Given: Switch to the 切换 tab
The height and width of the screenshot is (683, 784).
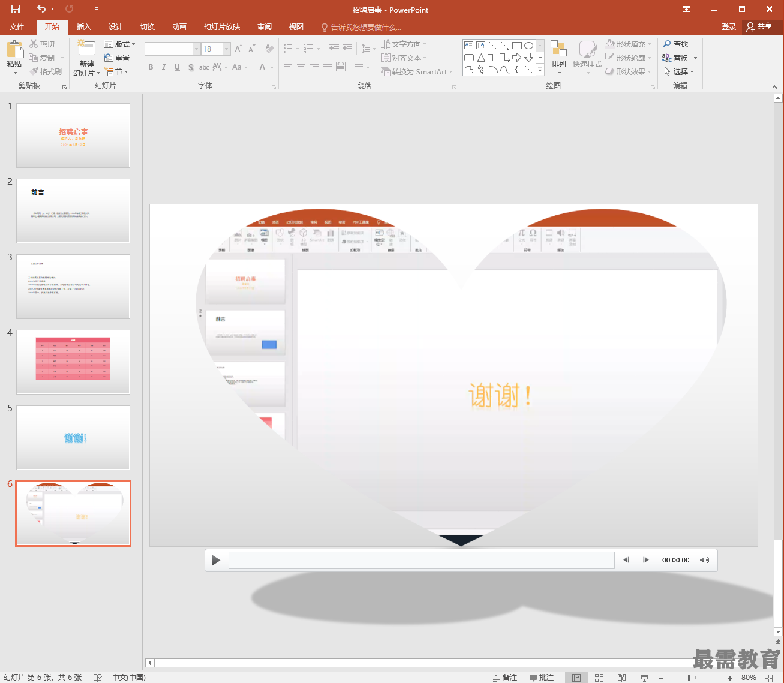Looking at the screenshot, I should click(x=148, y=27).
